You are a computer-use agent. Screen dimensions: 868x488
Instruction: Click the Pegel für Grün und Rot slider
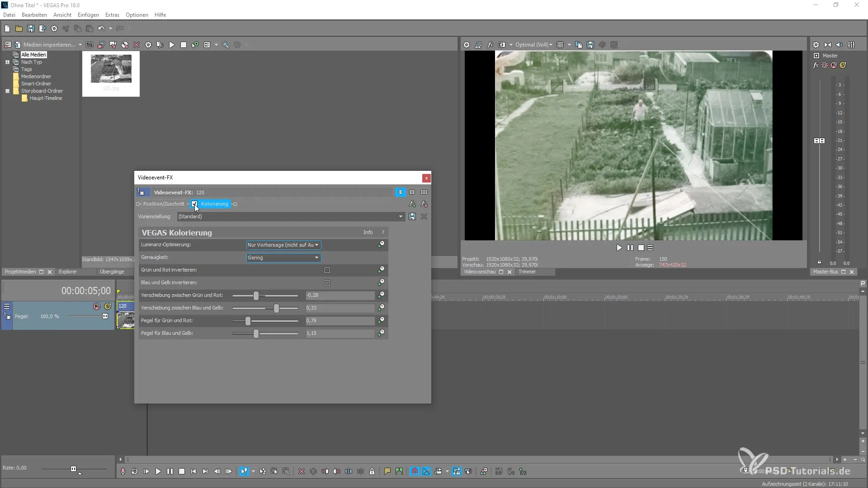[x=265, y=321]
